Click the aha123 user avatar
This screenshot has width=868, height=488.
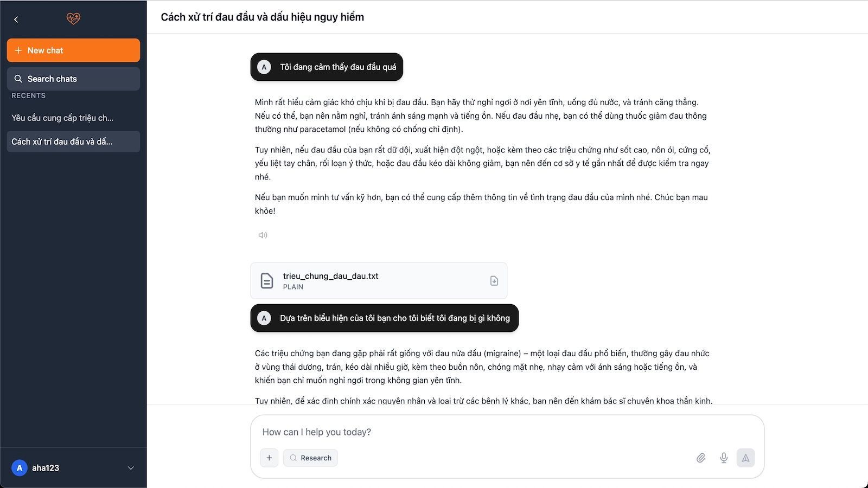[x=20, y=468]
